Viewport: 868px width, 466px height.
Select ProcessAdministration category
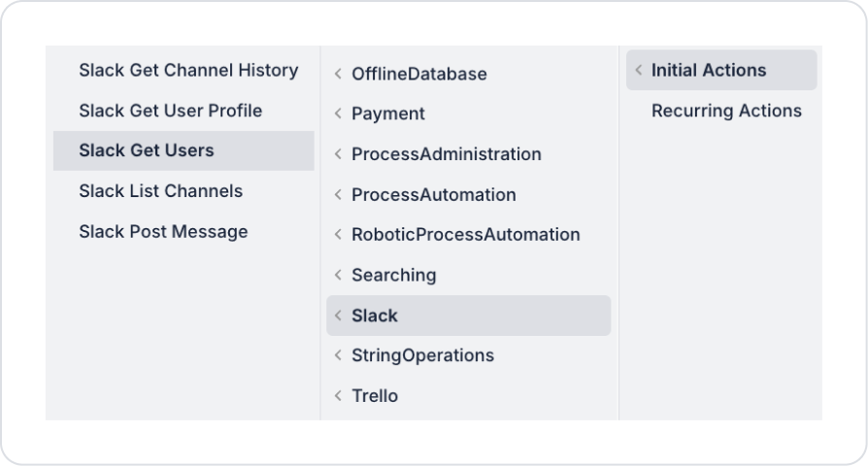(447, 154)
